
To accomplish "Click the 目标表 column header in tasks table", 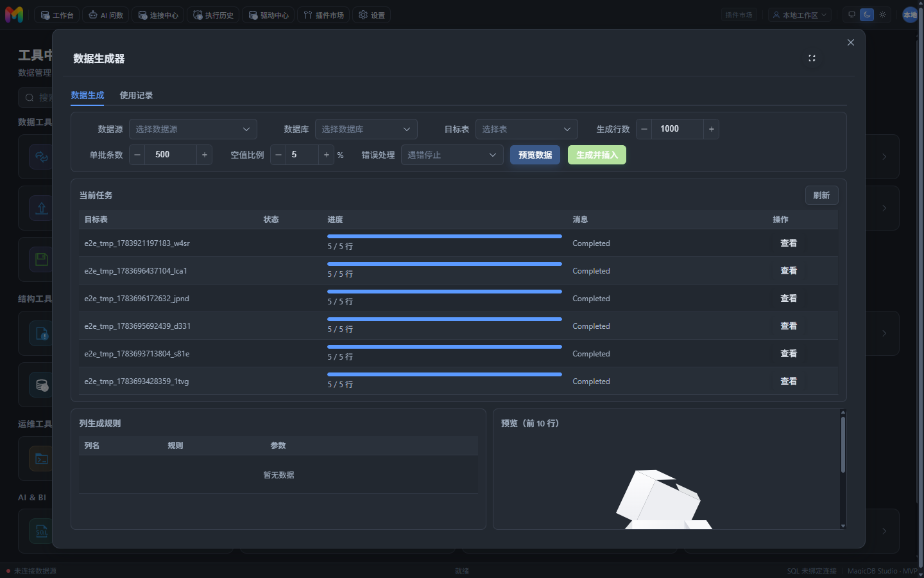I will (x=96, y=220).
